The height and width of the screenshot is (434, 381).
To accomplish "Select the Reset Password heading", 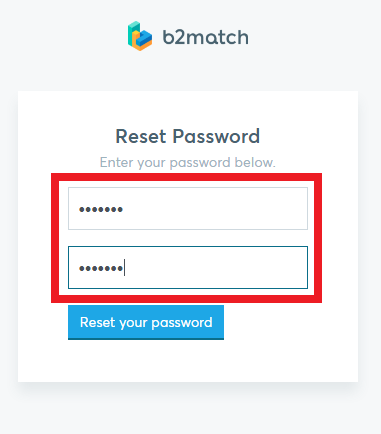I will click(x=188, y=136).
